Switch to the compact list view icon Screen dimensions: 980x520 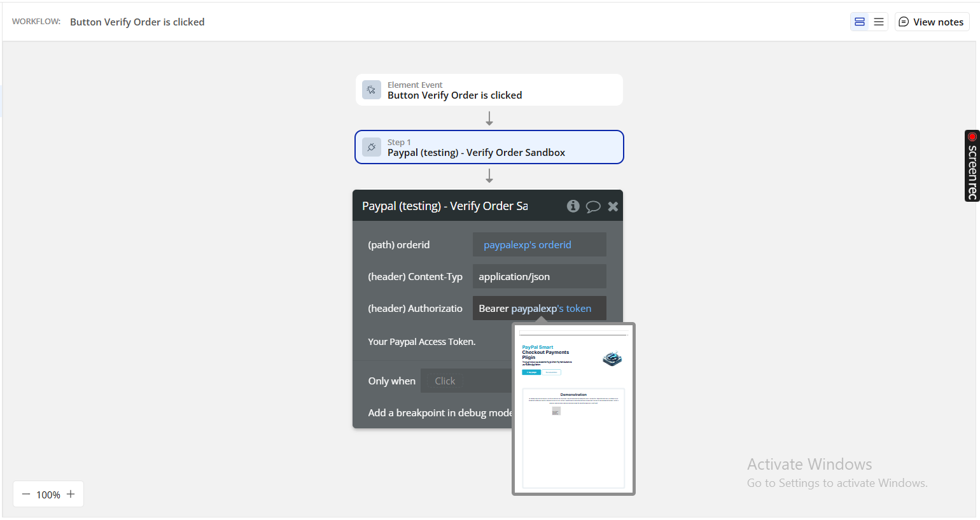pyautogui.click(x=879, y=22)
